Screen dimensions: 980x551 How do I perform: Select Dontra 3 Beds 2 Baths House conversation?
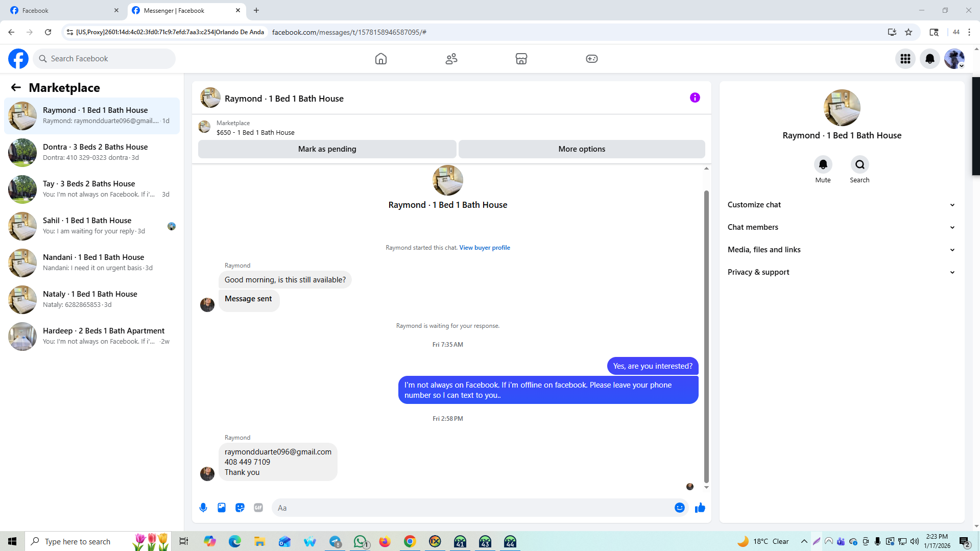click(92, 153)
